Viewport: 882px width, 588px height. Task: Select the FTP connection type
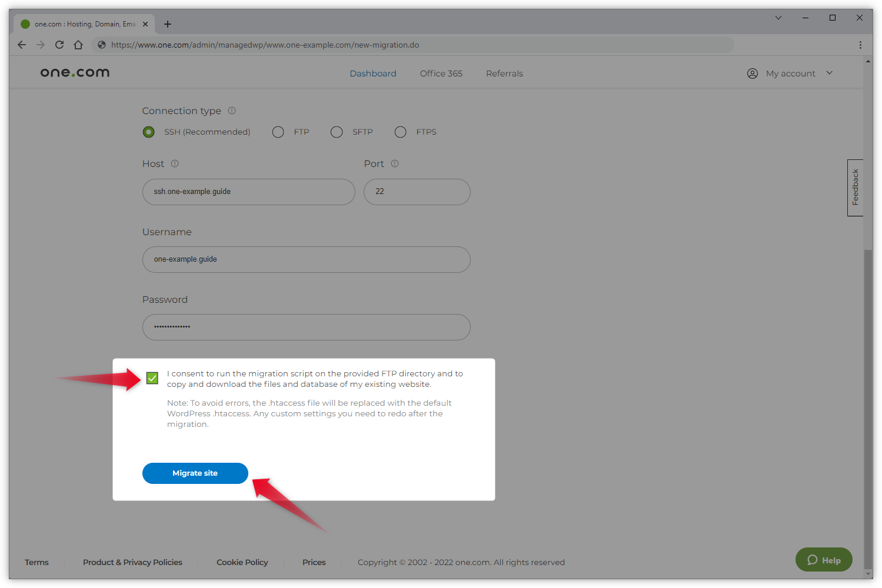click(x=278, y=132)
